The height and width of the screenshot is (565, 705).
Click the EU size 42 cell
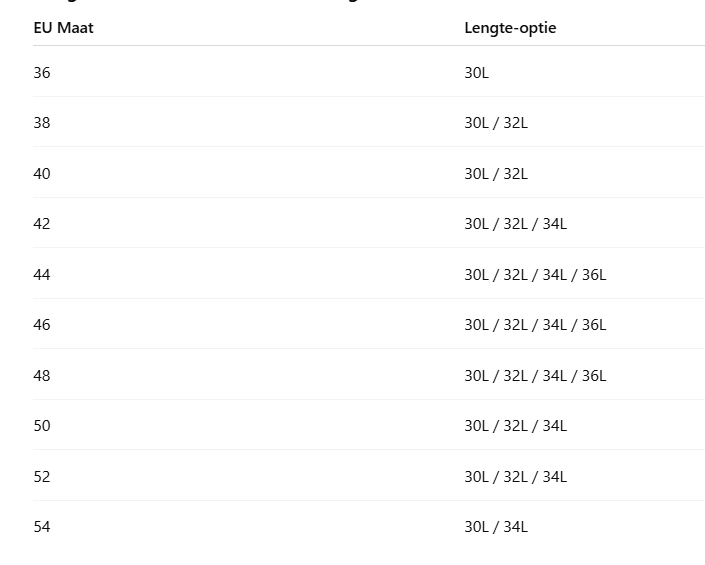(x=42, y=223)
